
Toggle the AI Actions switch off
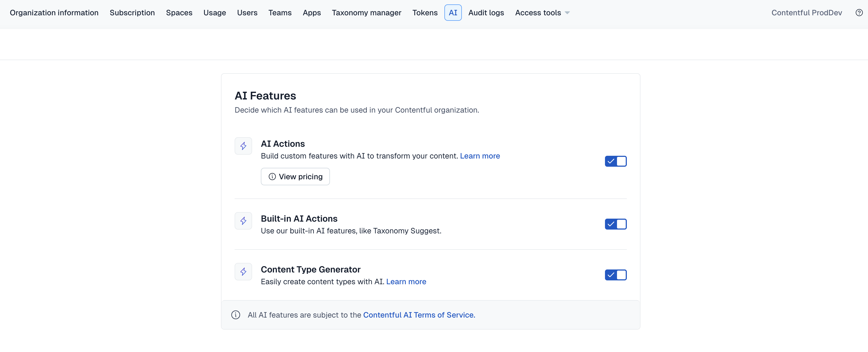click(x=615, y=162)
